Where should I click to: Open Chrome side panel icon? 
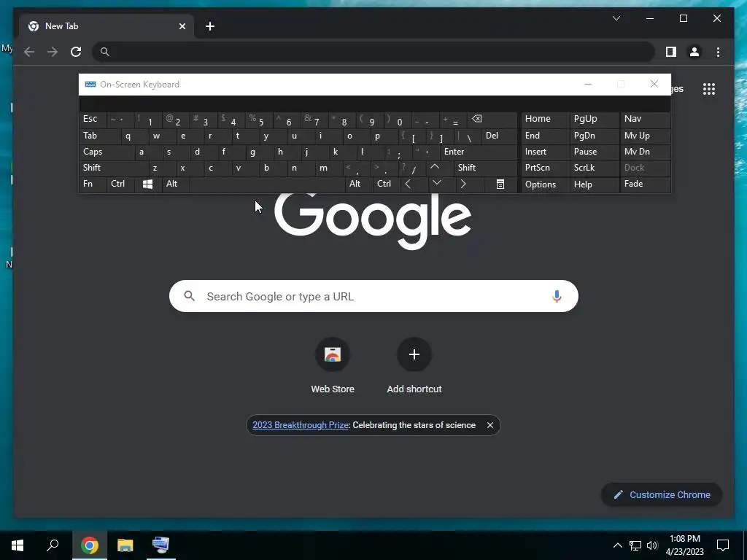pos(671,52)
